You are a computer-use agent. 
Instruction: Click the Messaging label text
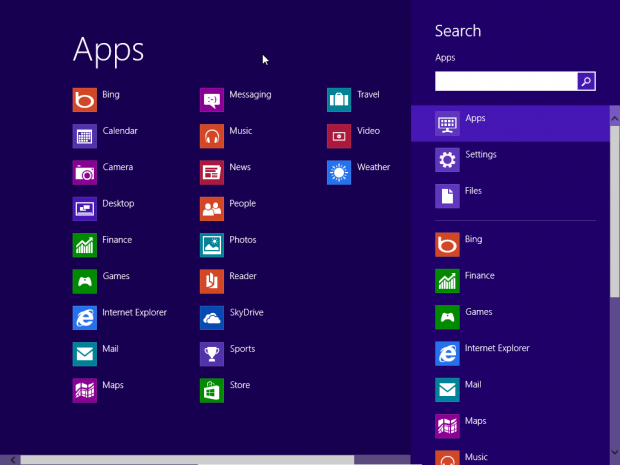(250, 95)
